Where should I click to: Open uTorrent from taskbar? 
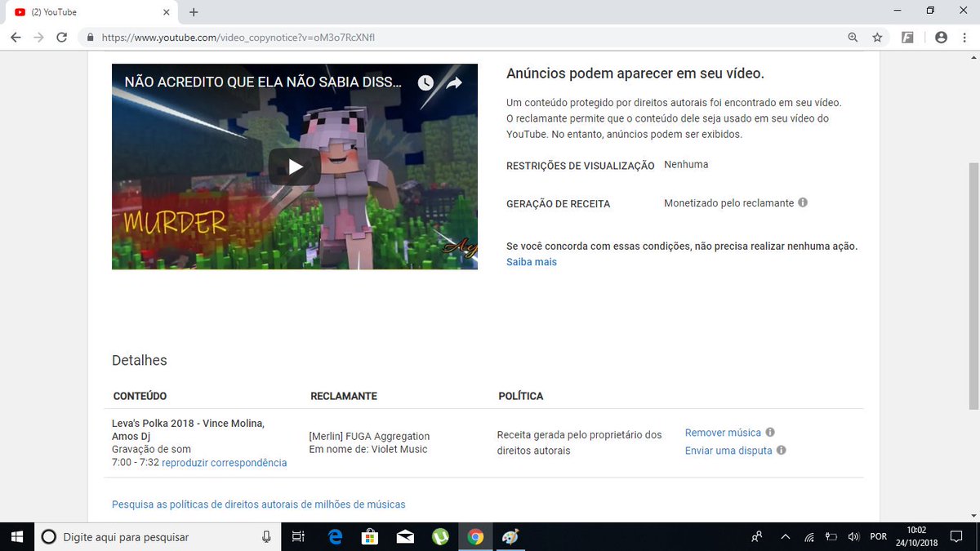point(440,536)
